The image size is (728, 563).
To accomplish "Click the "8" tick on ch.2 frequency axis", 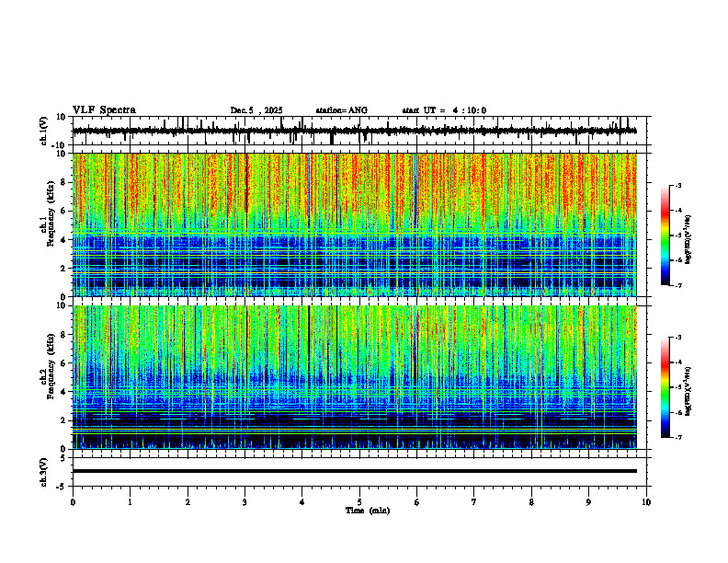I will (64, 335).
